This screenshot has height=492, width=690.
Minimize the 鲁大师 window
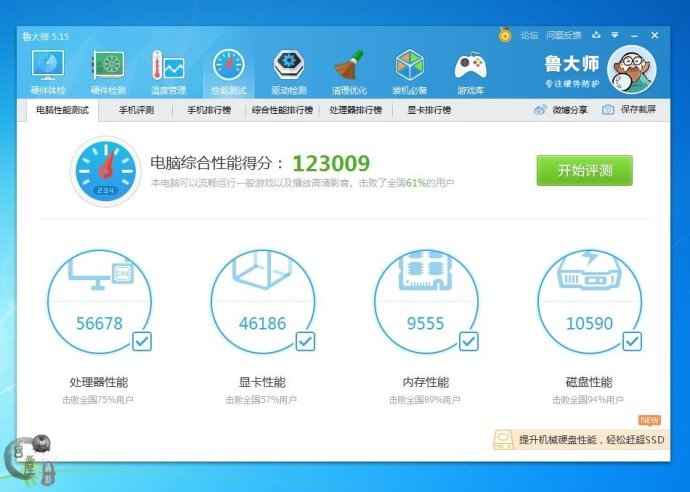(x=634, y=36)
